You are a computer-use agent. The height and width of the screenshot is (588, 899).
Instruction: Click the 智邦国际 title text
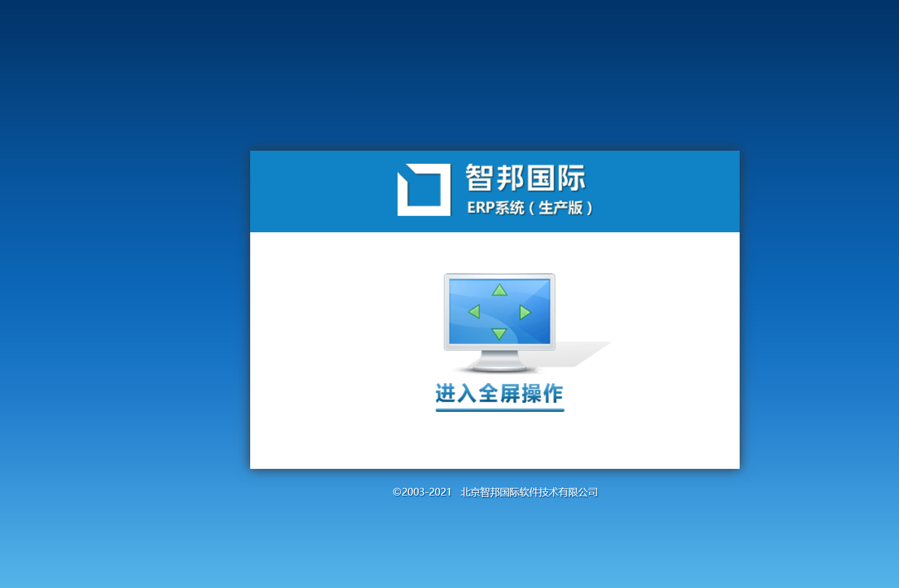click(525, 178)
